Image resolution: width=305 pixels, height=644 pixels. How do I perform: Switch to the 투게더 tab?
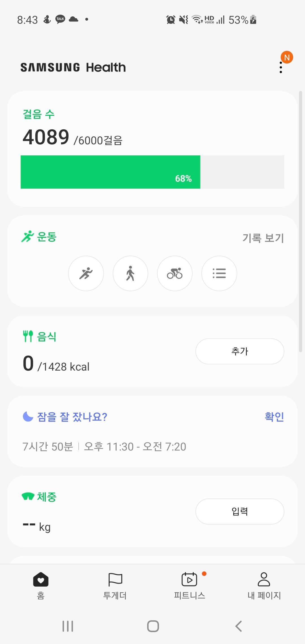coord(115,586)
